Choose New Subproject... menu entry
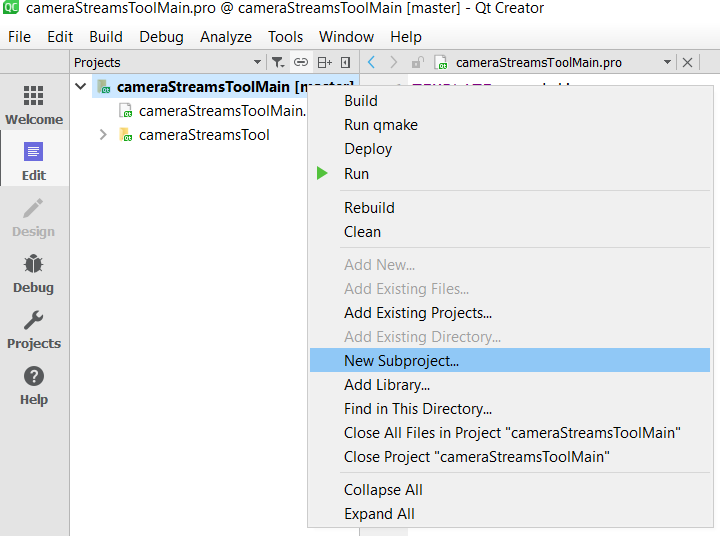Viewport: 720px width, 536px height. [x=510, y=361]
